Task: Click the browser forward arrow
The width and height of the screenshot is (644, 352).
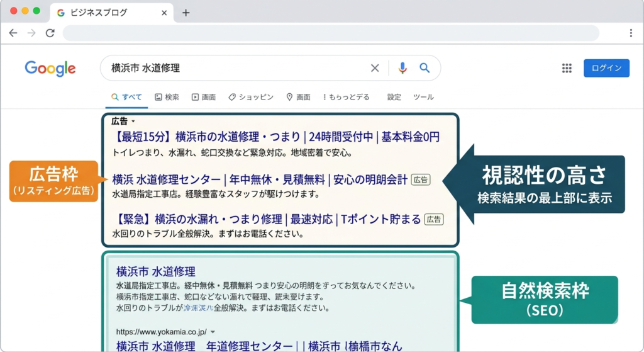Action: [31, 33]
